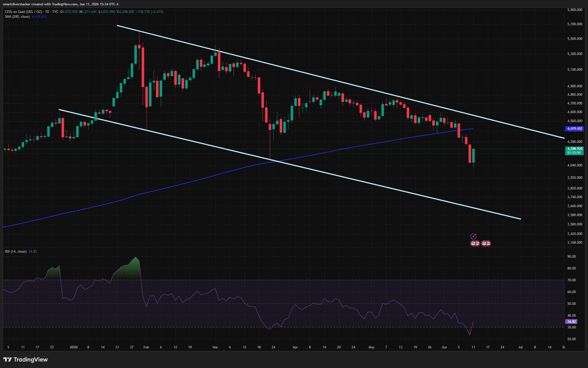588x368 pixels.
Task: Click the 5,100.000 price axis label
Action: 574,69
